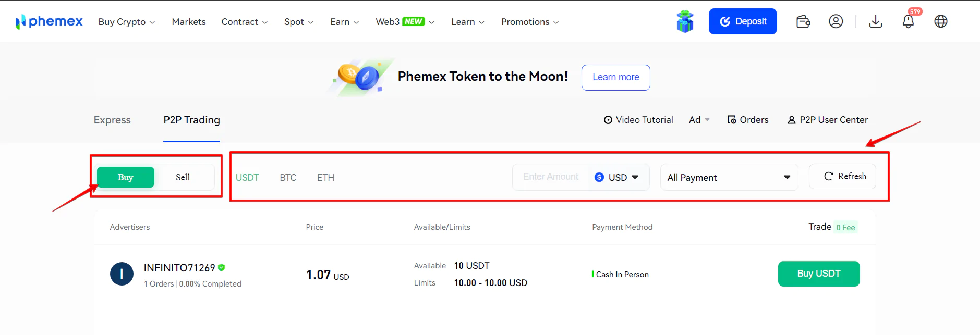980x335 pixels.
Task: Expand the Earn menu
Action: [345, 22]
